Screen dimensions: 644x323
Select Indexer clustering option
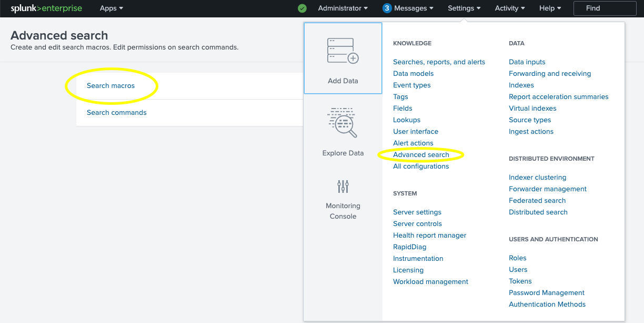point(537,177)
